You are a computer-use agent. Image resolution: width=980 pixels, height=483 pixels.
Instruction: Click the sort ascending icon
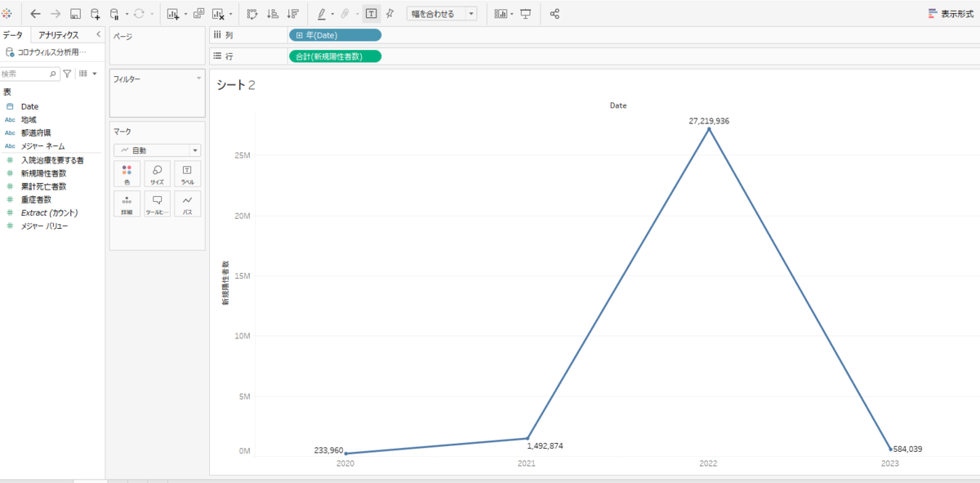coord(273,14)
